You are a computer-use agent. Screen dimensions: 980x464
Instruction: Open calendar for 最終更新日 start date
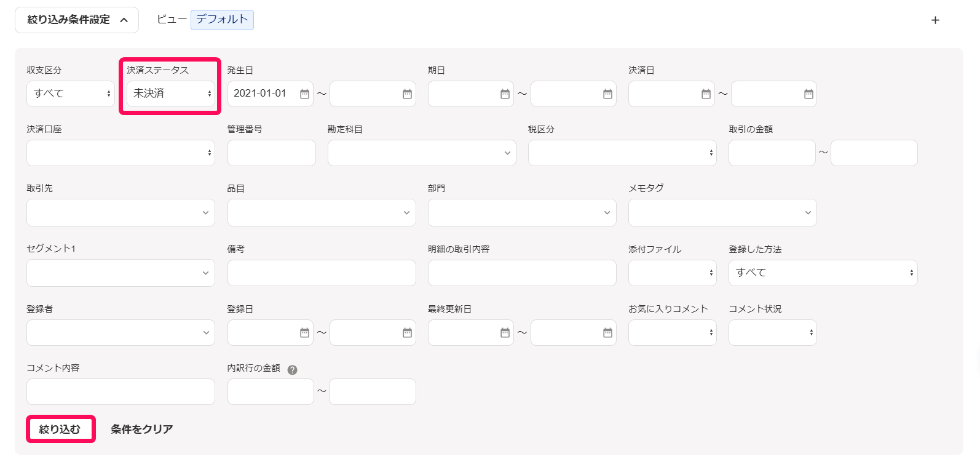pyautogui.click(x=505, y=332)
